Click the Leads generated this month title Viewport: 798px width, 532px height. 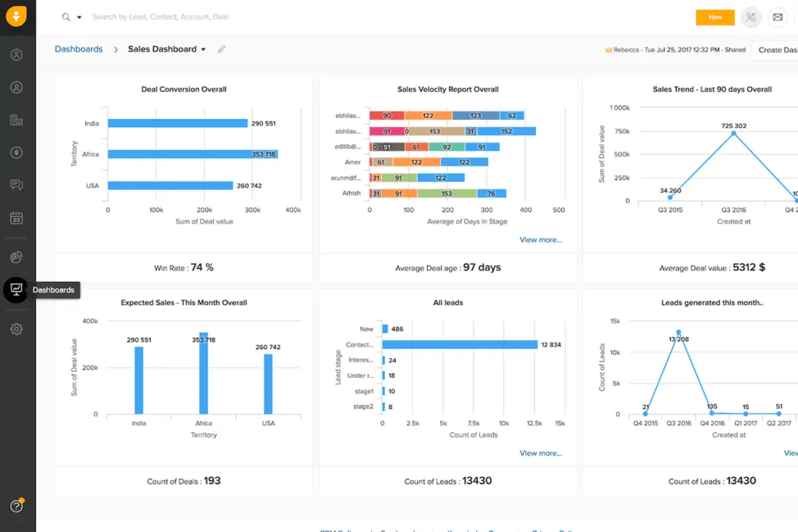(x=712, y=303)
